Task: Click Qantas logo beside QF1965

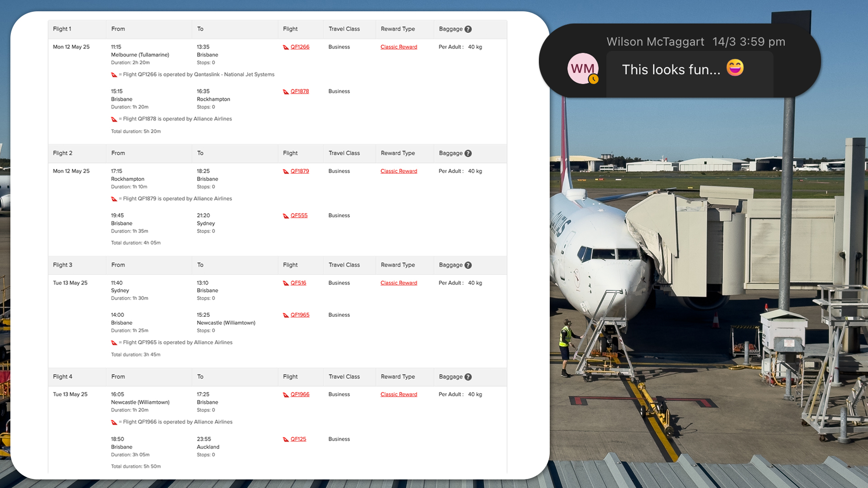Action: tap(286, 315)
